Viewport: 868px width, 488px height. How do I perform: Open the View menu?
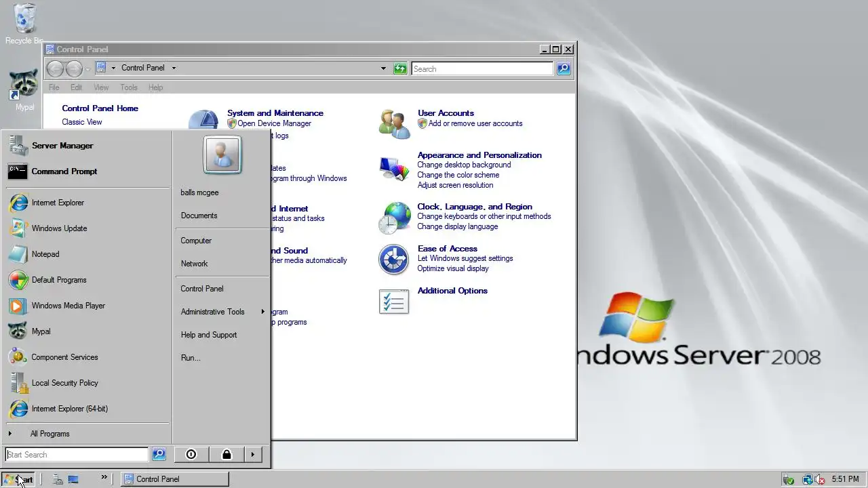coord(101,87)
